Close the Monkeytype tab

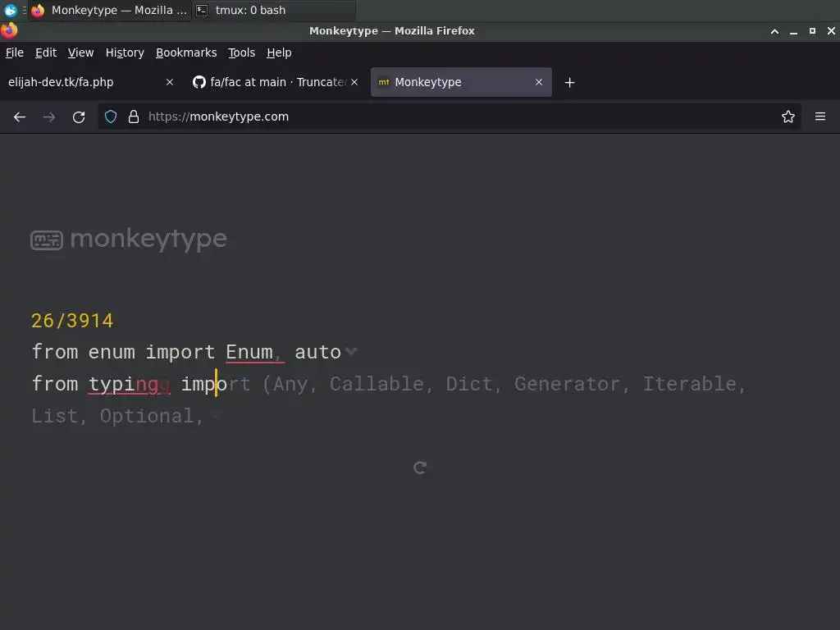(538, 82)
